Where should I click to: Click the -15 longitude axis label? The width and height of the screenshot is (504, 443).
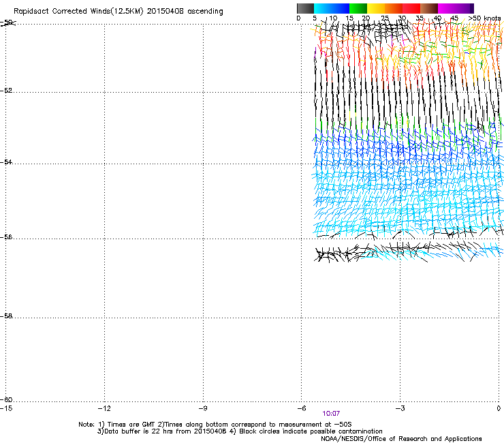point(6,408)
